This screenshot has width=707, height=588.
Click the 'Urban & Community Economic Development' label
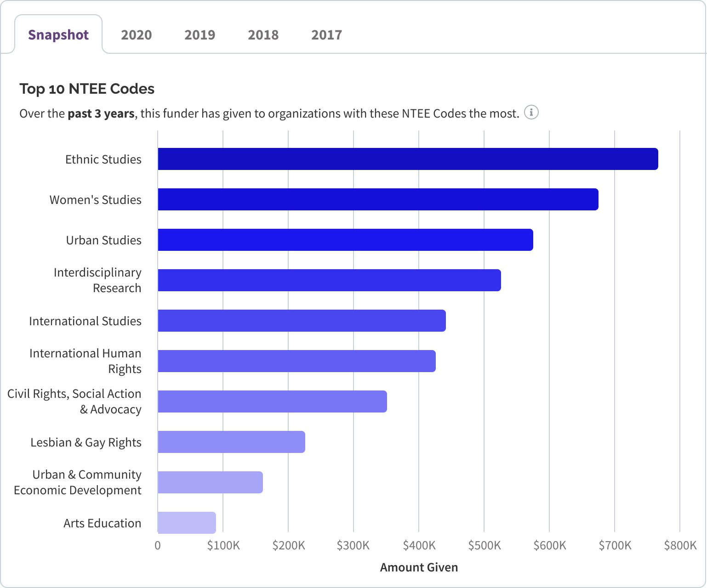click(78, 482)
